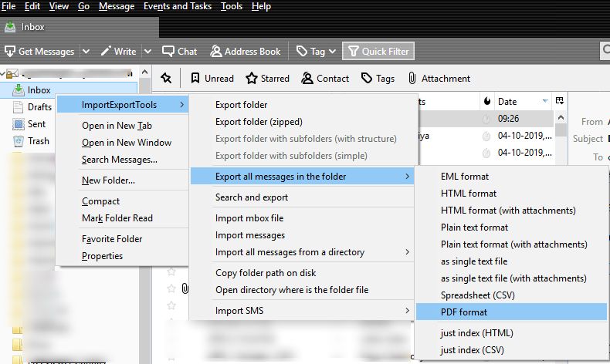The width and height of the screenshot is (610, 364).
Task: Expand Import all messages from a directory
Action: coord(302,252)
